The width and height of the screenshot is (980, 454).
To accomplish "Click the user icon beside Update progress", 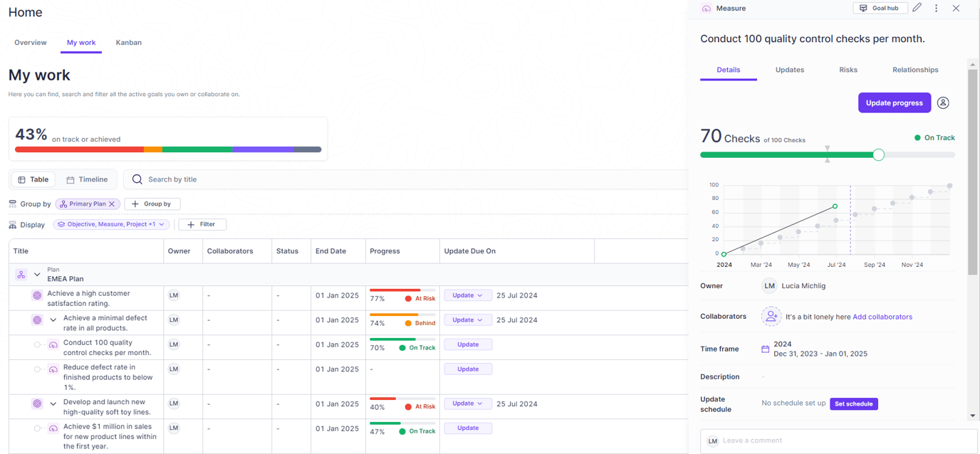I will click(943, 103).
